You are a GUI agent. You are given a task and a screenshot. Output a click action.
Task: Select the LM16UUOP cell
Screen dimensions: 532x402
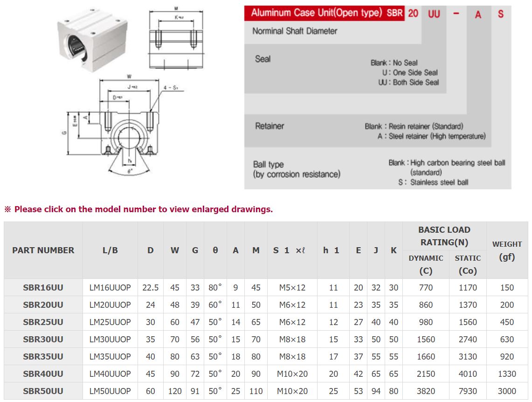pos(110,288)
